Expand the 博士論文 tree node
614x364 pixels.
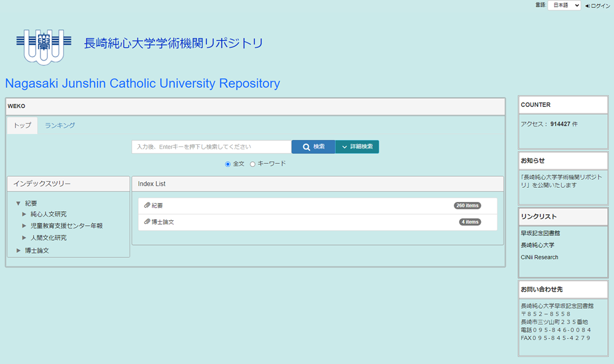tap(18, 250)
